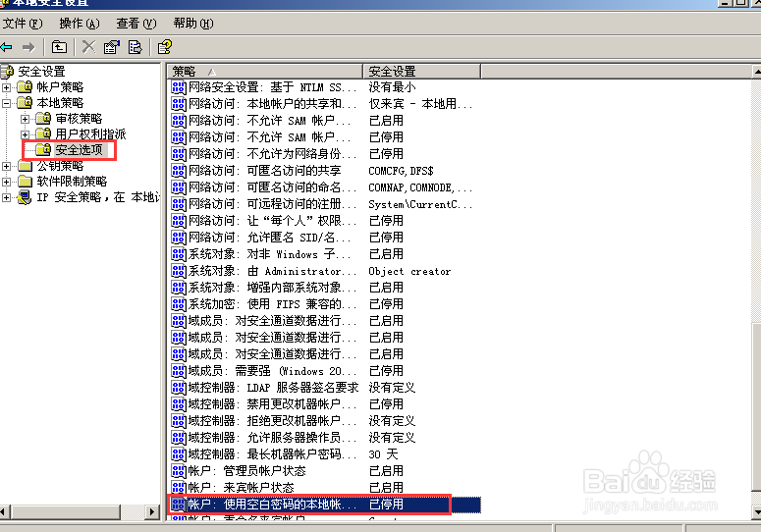761x532 pixels.
Task: Select policy 帐户: 来宾帐户状态
Action: pos(242,488)
